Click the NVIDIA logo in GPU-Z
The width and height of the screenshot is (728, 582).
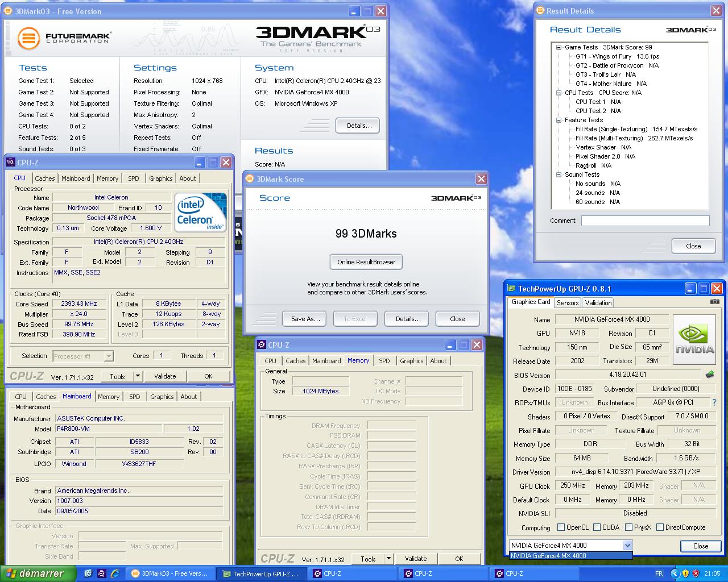tap(694, 341)
